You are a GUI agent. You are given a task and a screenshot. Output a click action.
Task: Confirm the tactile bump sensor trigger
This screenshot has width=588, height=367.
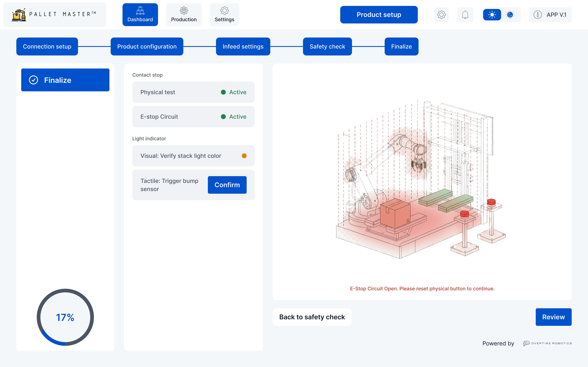tap(227, 185)
